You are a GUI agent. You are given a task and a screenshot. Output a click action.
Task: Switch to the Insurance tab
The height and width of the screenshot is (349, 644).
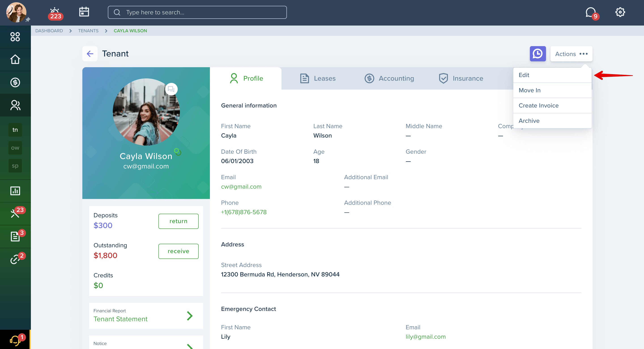click(x=461, y=78)
